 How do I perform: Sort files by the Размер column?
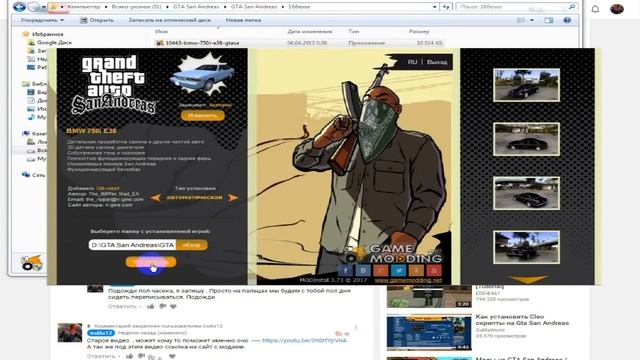[419, 31]
